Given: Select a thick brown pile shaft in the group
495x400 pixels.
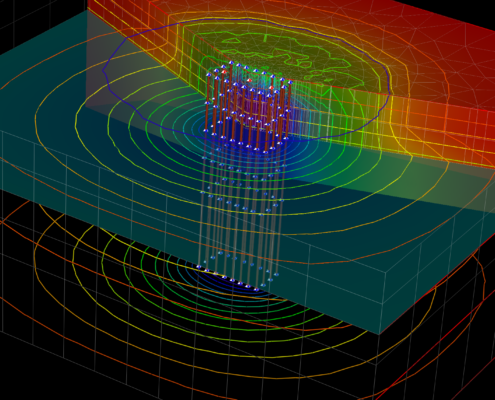Looking at the screenshot, I should pos(207,103).
